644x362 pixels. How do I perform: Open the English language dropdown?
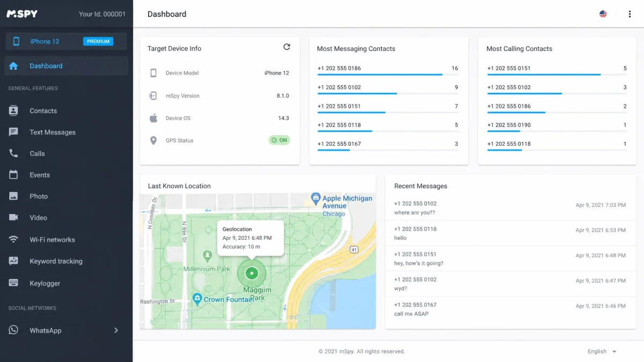click(602, 351)
